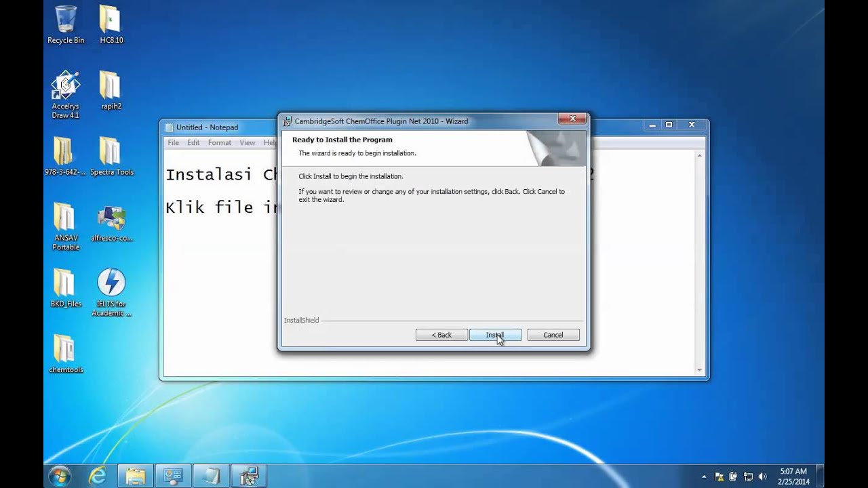The height and width of the screenshot is (488, 868).
Task: Select the alfresco-co... installer icon
Action: (x=111, y=223)
